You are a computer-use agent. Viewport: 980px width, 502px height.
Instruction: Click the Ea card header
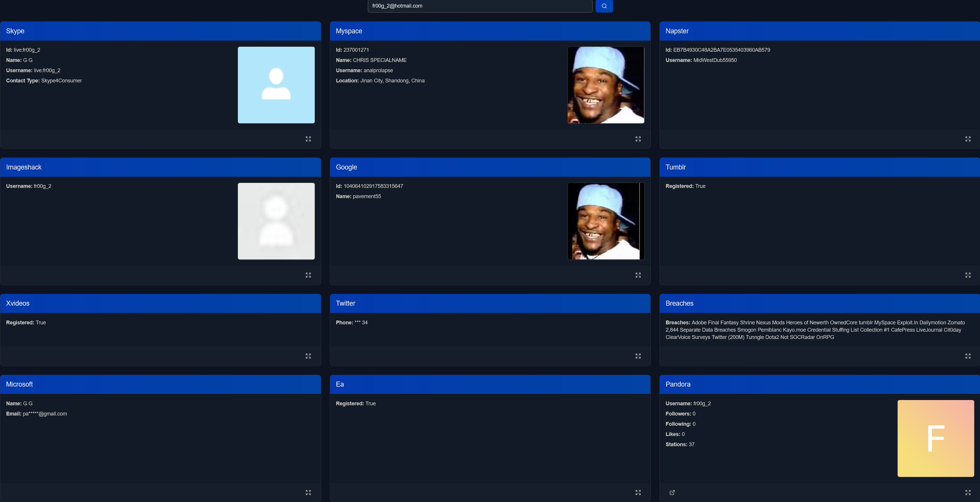pos(490,384)
